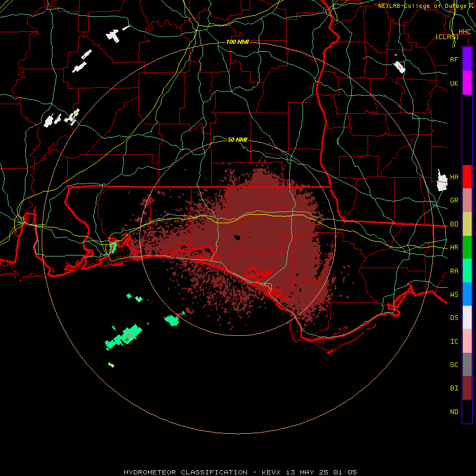
Task: Click the RA legend label text
Action: pos(454,271)
